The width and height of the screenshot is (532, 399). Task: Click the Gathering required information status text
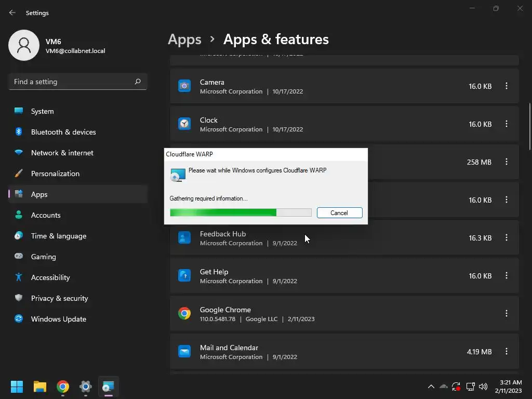click(209, 198)
